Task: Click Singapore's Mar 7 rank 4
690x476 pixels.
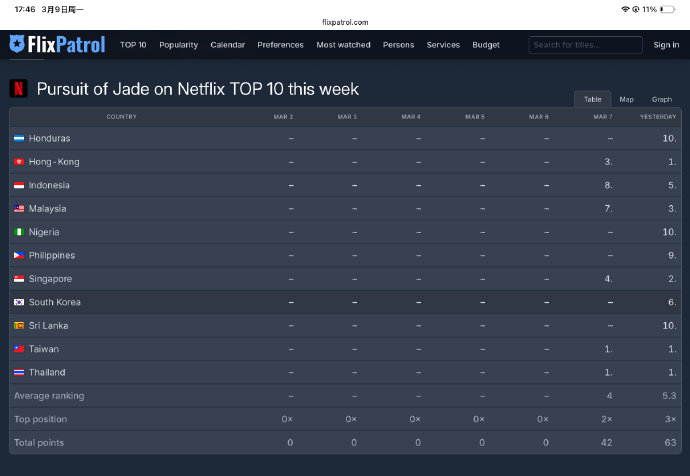Action: pyautogui.click(x=608, y=279)
